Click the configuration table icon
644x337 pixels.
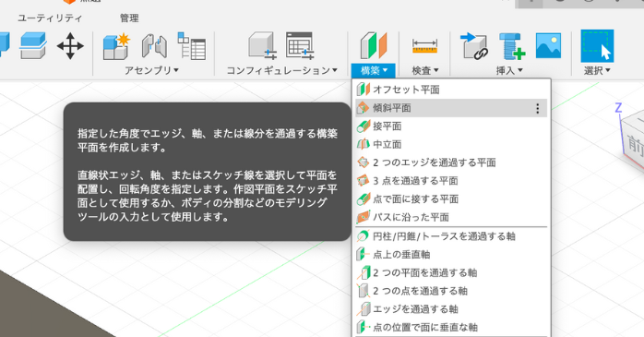tap(300, 46)
